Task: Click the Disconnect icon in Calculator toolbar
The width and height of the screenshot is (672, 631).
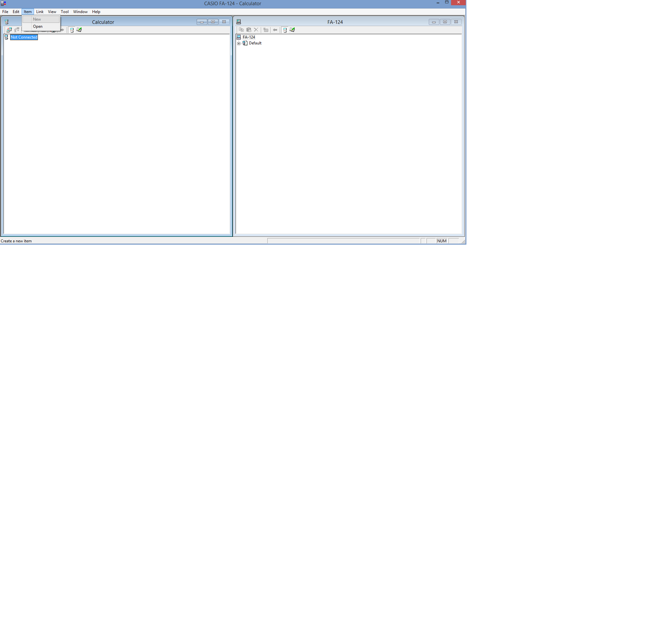Action: point(17,30)
